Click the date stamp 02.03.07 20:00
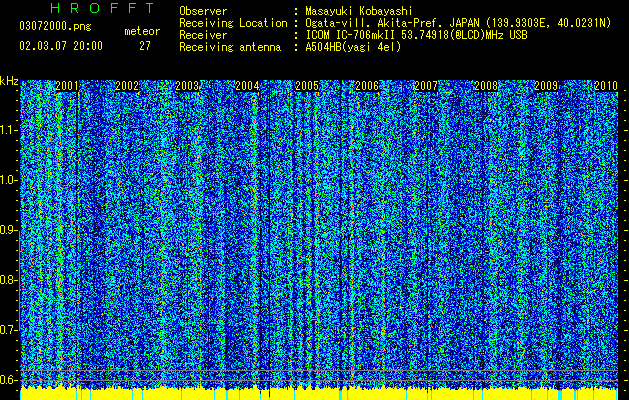 (x=61, y=46)
